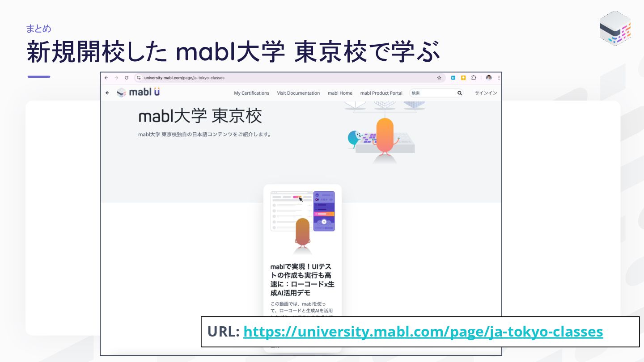
Task: Click the browser forward arrow
Action: click(x=116, y=78)
